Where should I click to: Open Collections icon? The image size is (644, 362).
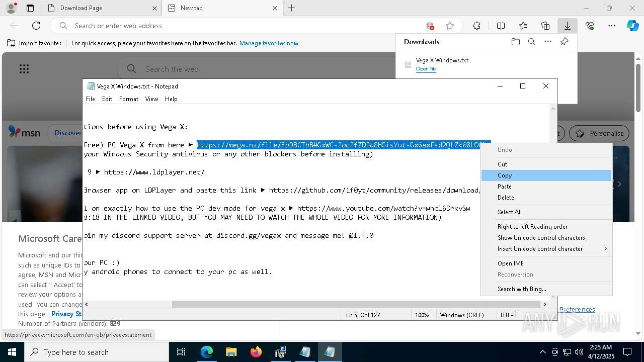click(x=545, y=26)
